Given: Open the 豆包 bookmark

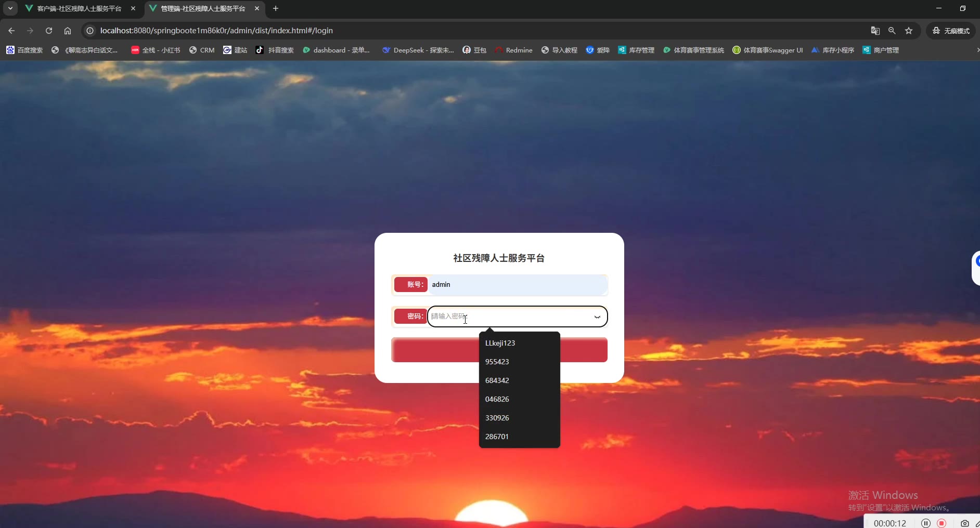Looking at the screenshot, I should tap(474, 50).
